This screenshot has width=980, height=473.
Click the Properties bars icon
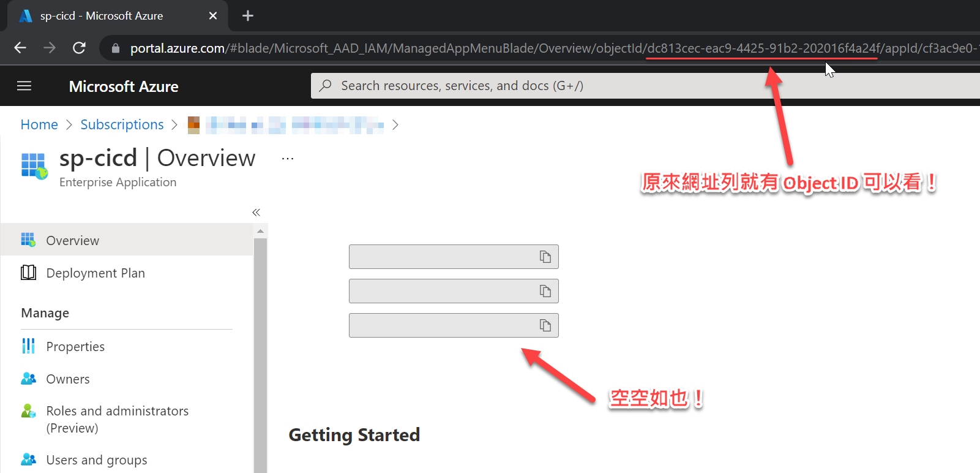point(28,346)
